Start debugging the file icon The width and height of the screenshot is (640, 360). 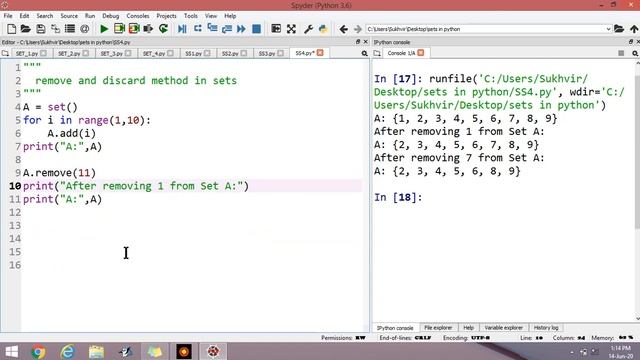pos(182,29)
